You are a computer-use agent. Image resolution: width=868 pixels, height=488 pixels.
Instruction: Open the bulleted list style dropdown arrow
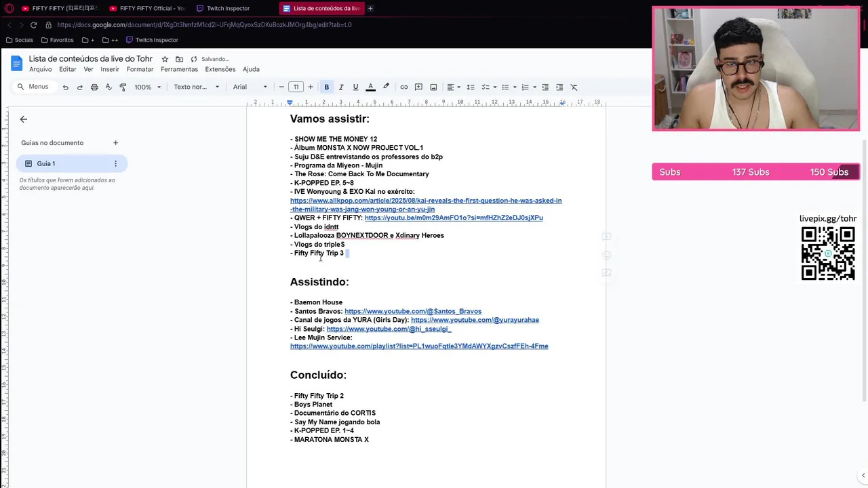515,87
